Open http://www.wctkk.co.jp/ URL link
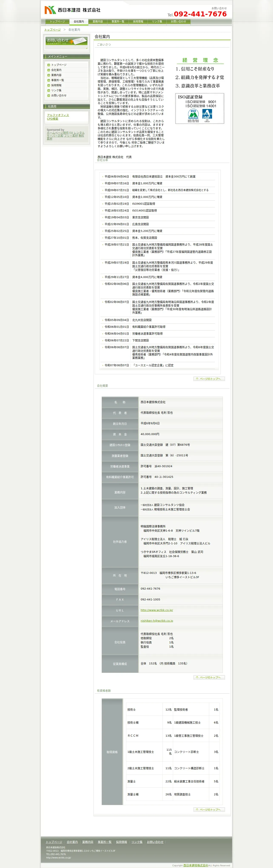This screenshot has height=868, width=273. point(157,610)
